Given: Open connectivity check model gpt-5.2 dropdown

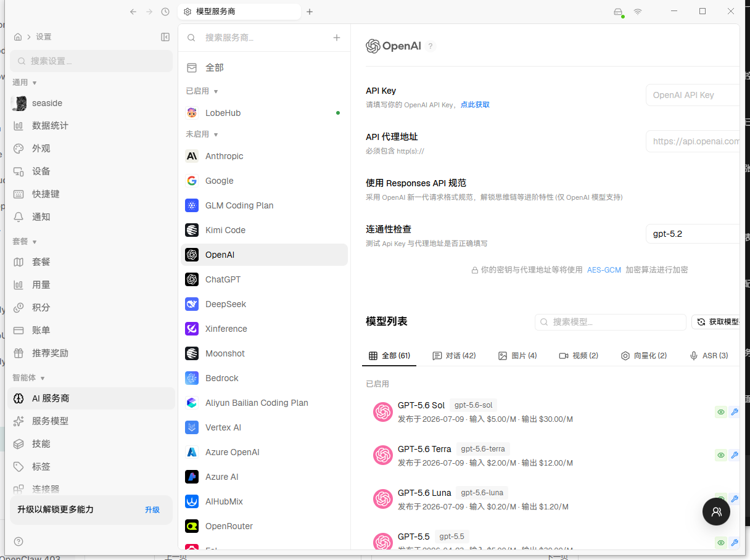Looking at the screenshot, I should [x=692, y=234].
